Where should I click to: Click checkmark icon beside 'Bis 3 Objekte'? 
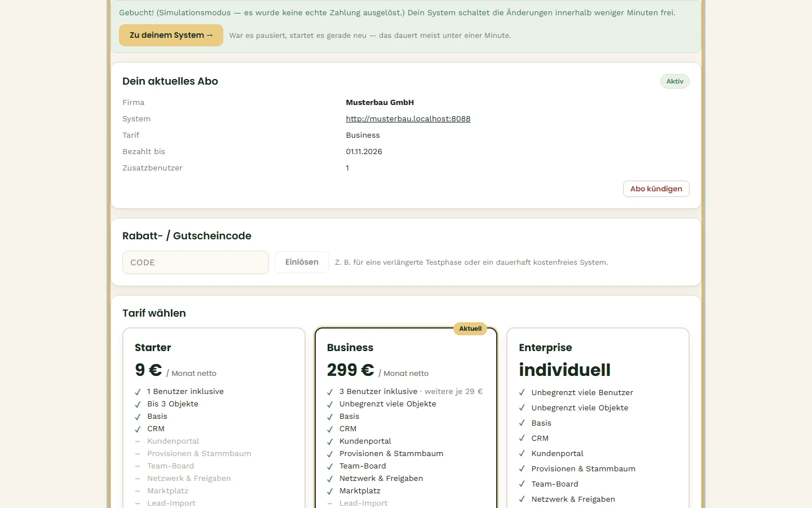pyautogui.click(x=138, y=404)
